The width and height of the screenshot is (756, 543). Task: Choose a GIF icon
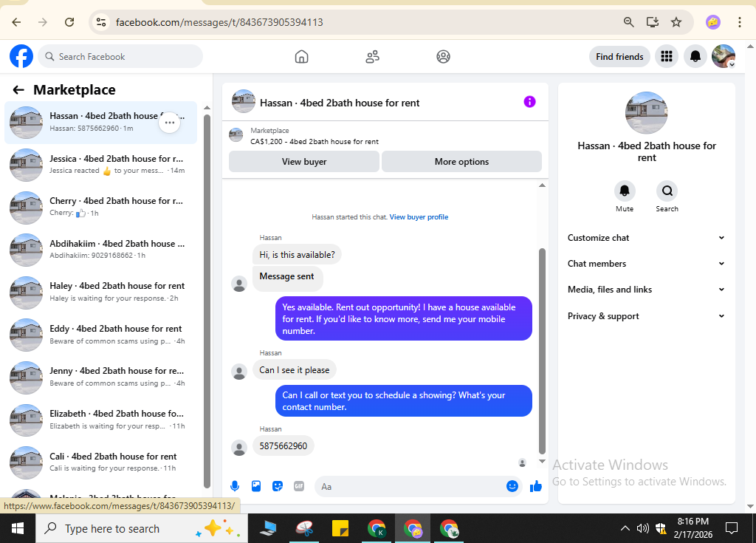[x=299, y=486]
